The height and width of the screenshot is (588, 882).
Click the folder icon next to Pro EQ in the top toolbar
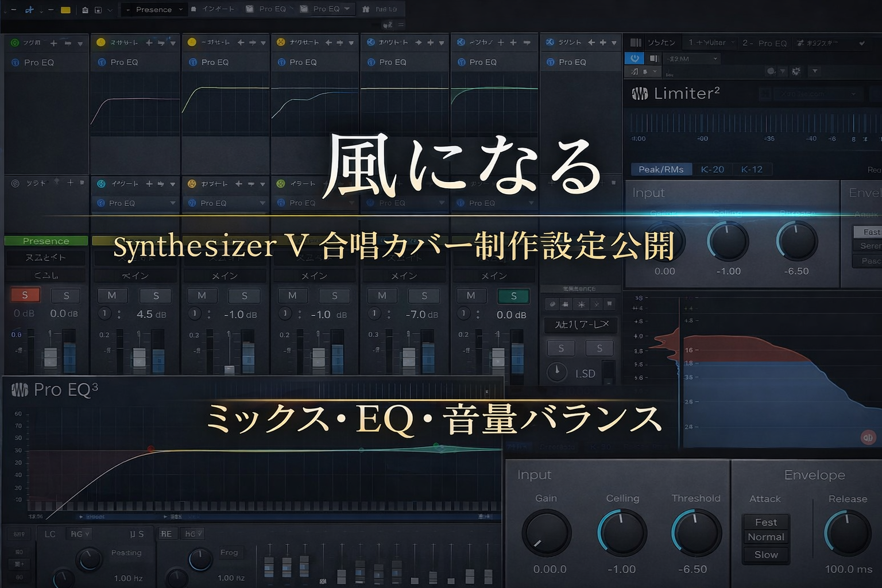coord(249,9)
